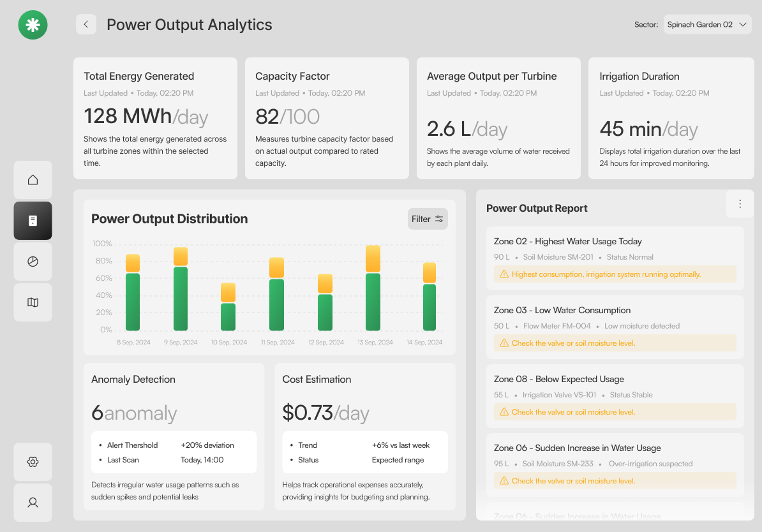This screenshot has width=762, height=532.
Task: Click the Over-irrigation suspected status text
Action: 651,464
